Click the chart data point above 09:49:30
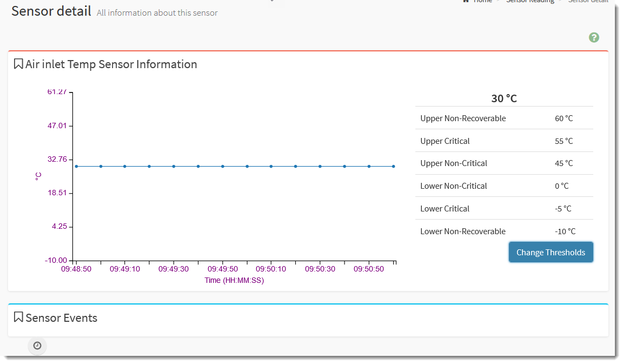The image size is (623, 364). (174, 167)
